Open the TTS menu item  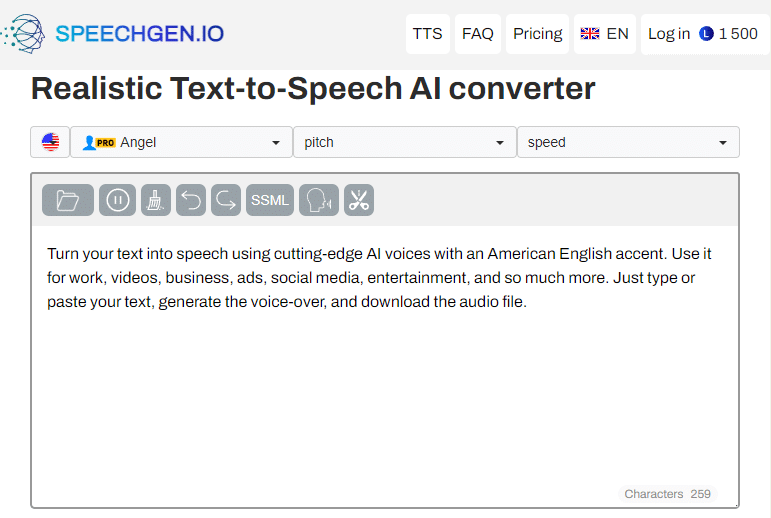(x=427, y=34)
